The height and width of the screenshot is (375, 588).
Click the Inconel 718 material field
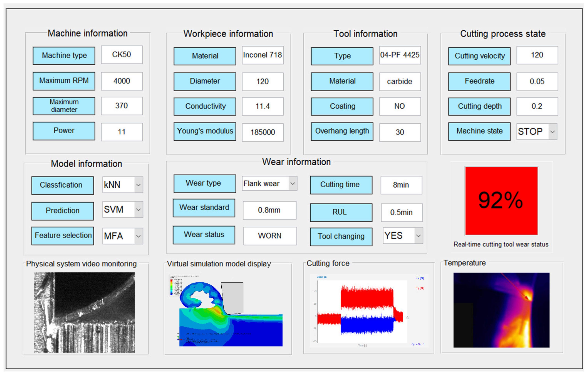[x=263, y=55]
